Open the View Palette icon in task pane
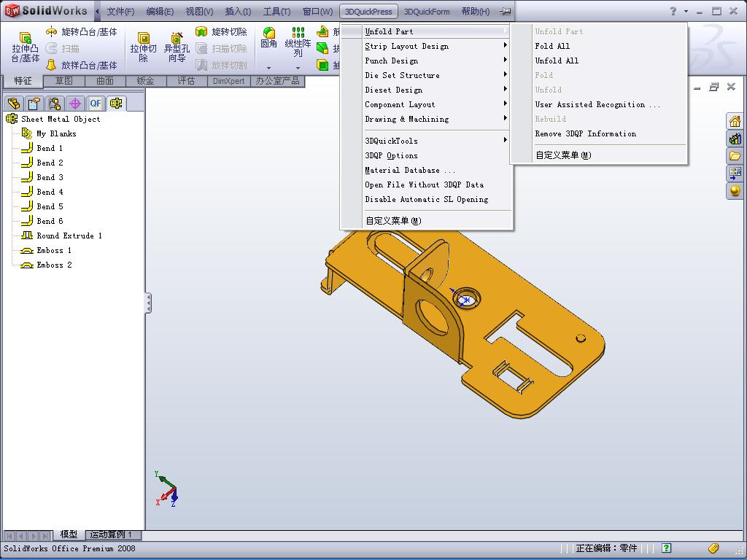This screenshot has width=747, height=560. pyautogui.click(x=735, y=174)
